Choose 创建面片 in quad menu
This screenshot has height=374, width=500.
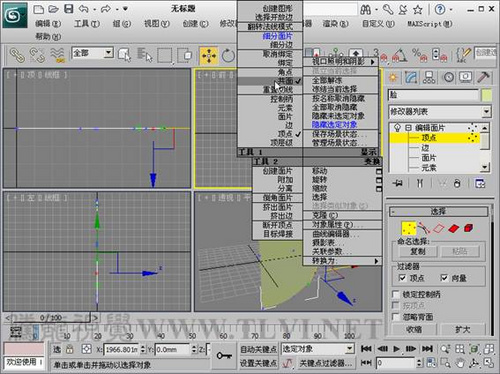278,171
